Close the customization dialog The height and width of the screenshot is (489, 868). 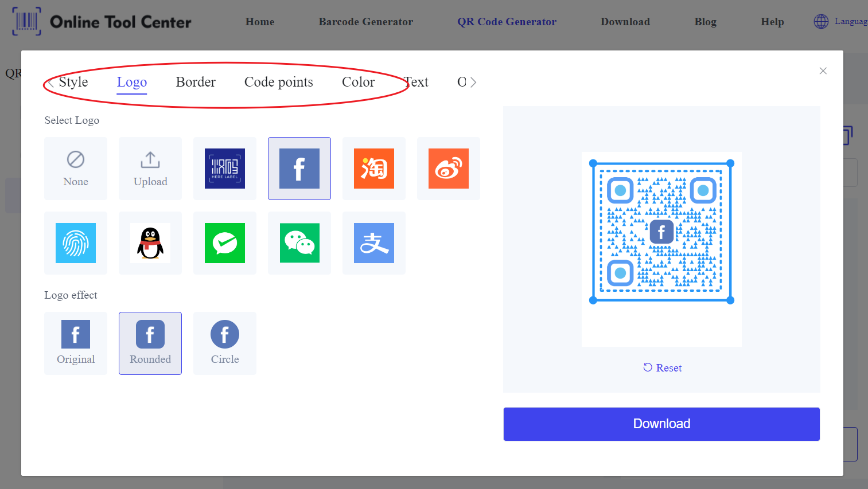point(823,71)
